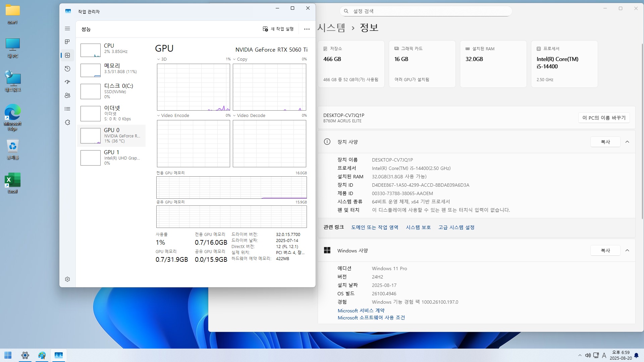
Task: Open the taskbar clock and date
Action: point(621,355)
